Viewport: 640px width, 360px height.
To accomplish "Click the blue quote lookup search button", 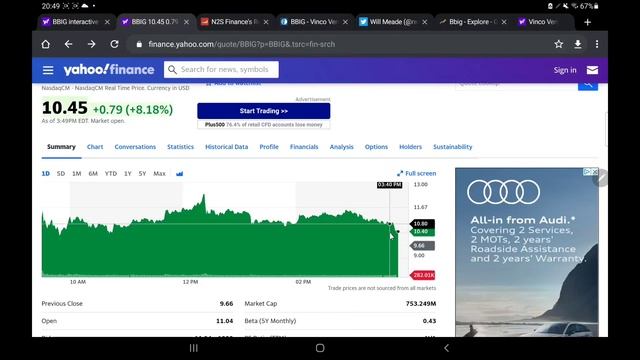I will (588, 85).
